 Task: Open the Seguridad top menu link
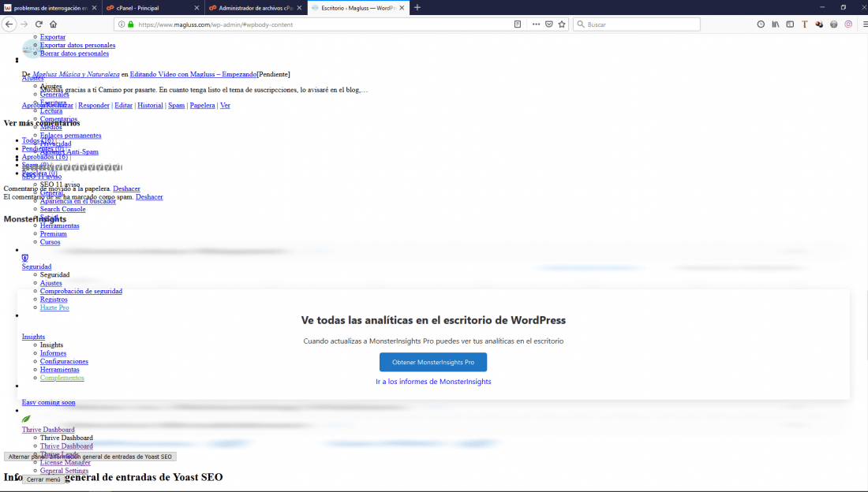tap(36, 266)
